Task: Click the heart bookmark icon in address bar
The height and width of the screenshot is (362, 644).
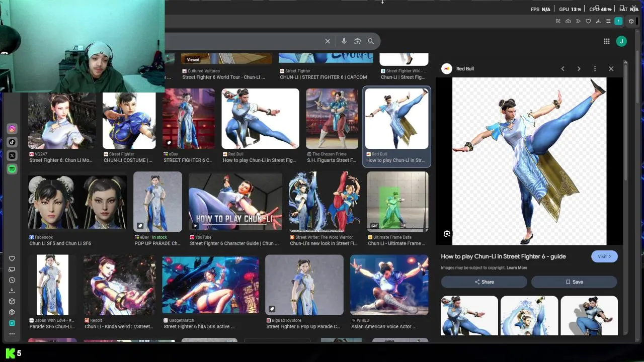Action: point(588,21)
